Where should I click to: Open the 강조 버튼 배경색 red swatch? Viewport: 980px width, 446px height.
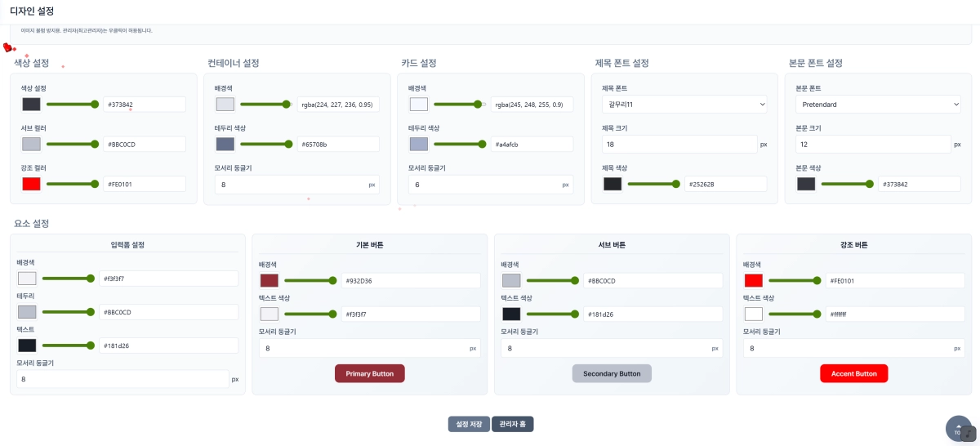click(x=753, y=280)
